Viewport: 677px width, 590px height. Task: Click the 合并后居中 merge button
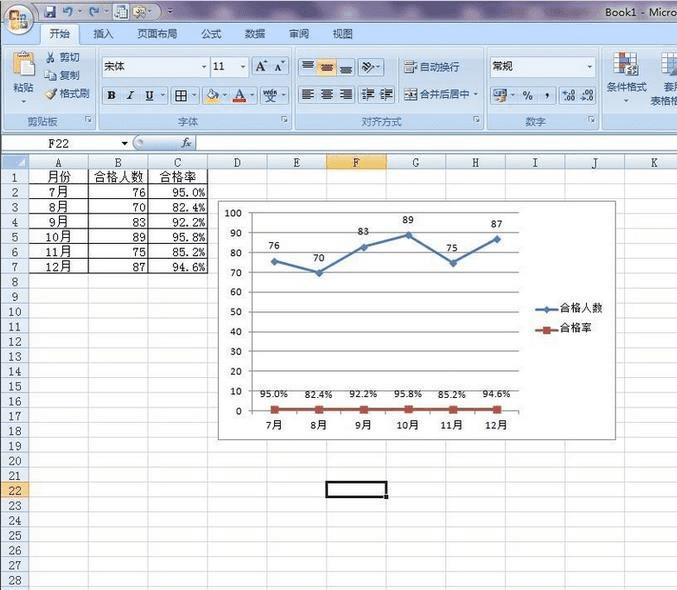click(441, 94)
